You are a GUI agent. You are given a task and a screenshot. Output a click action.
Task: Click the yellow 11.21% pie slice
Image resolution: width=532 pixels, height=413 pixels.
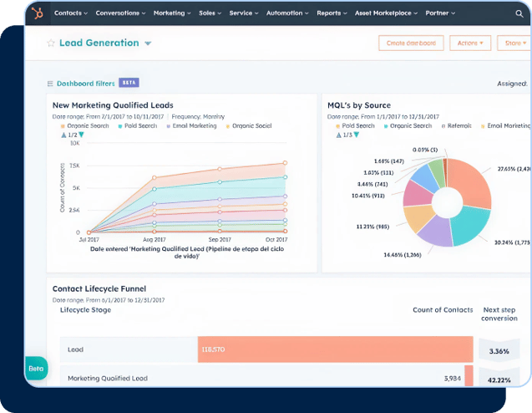(x=418, y=217)
